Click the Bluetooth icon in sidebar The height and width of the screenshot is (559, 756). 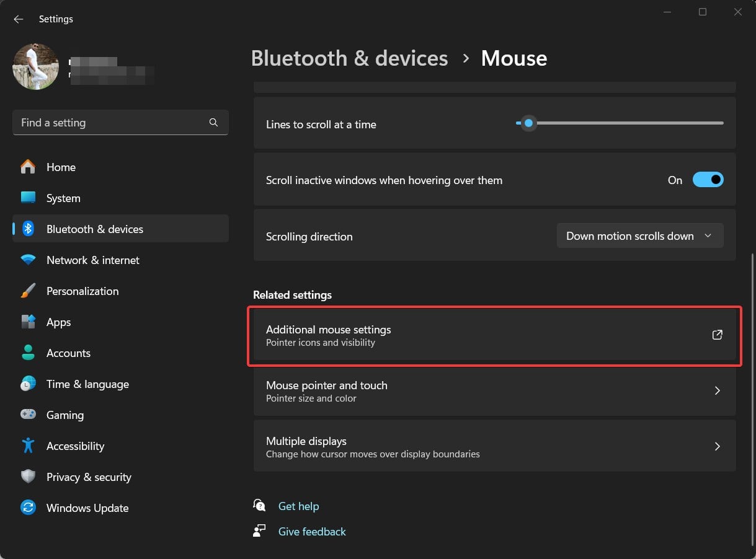tap(28, 229)
